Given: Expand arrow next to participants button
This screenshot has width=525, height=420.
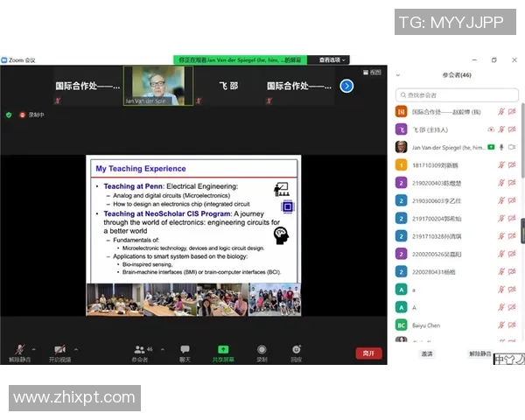Looking at the screenshot, I should click(163, 349).
